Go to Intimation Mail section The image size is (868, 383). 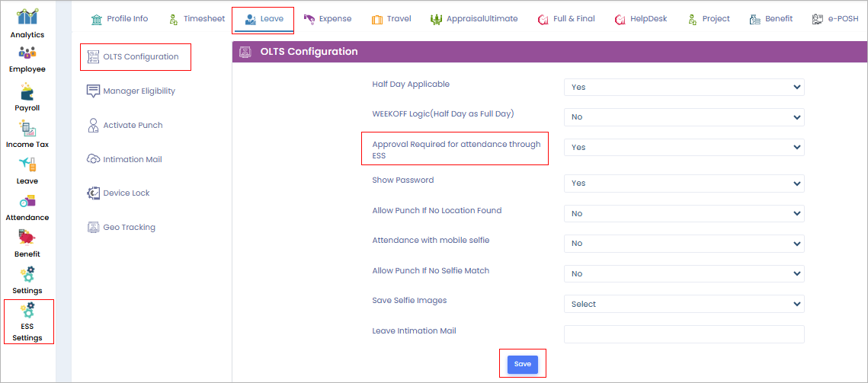tap(132, 159)
